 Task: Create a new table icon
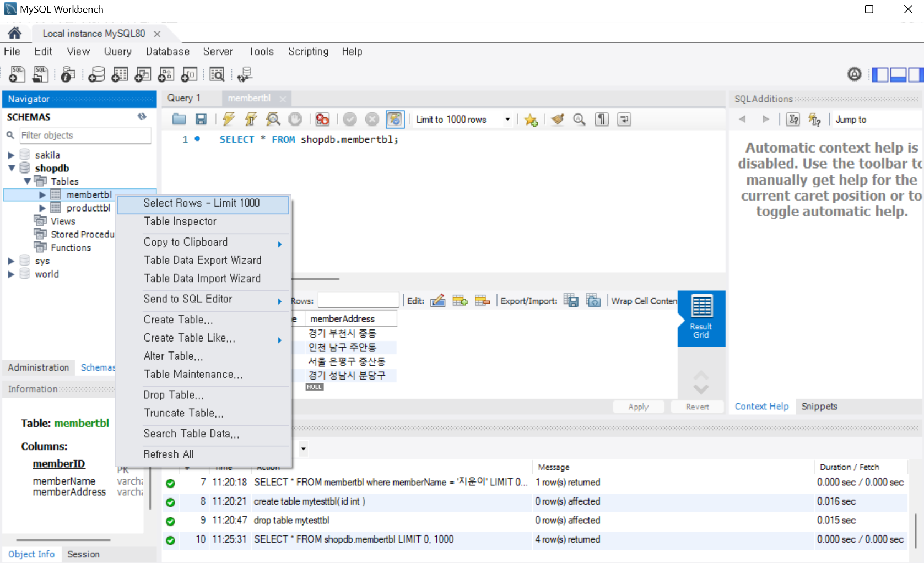coord(120,74)
